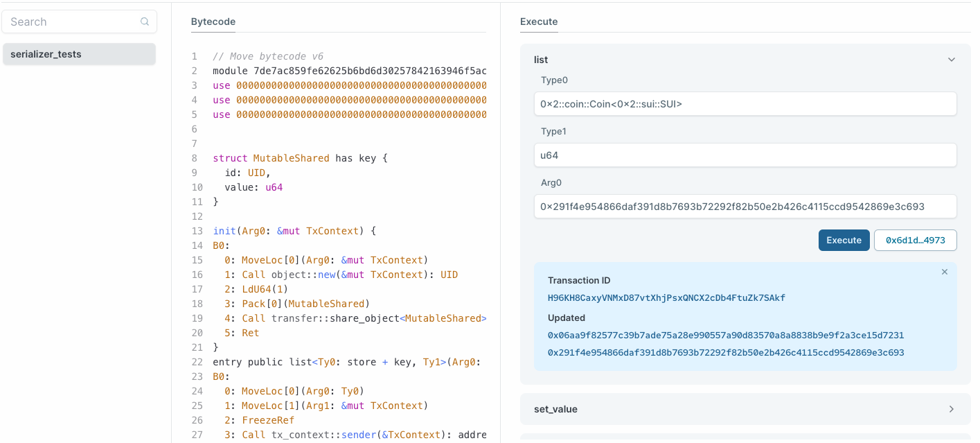Click the module 7de7ac859fe6 code line
980x443 pixels.
[x=350, y=71]
